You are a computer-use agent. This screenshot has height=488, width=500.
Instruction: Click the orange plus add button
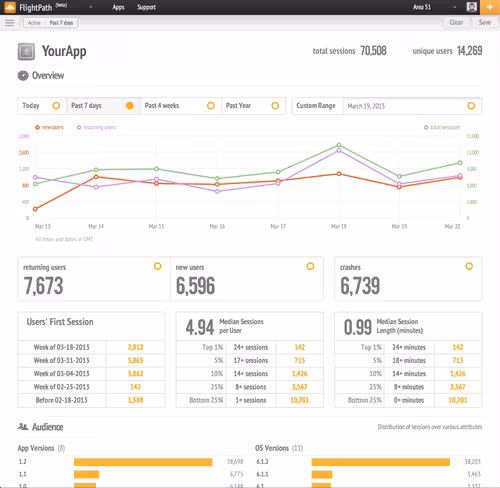coord(490,7)
